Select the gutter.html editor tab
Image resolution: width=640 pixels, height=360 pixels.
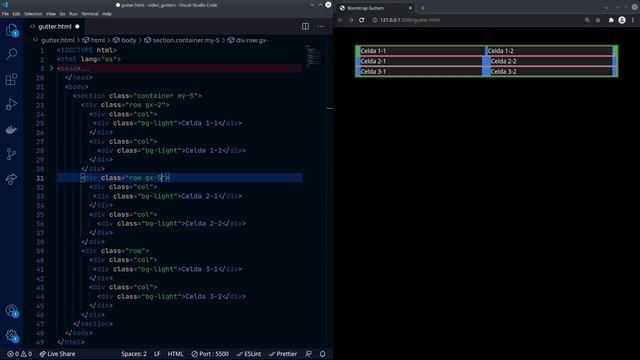[54, 27]
